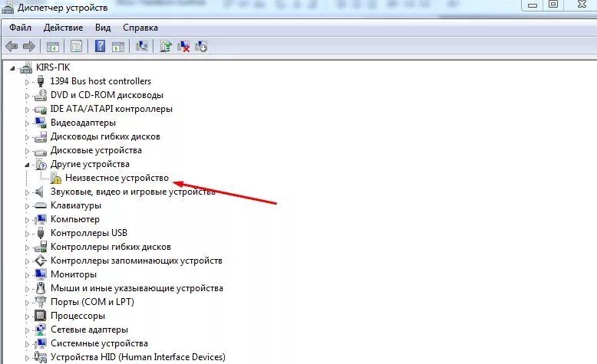Expand 1394 Bus host controllers node

(27, 82)
